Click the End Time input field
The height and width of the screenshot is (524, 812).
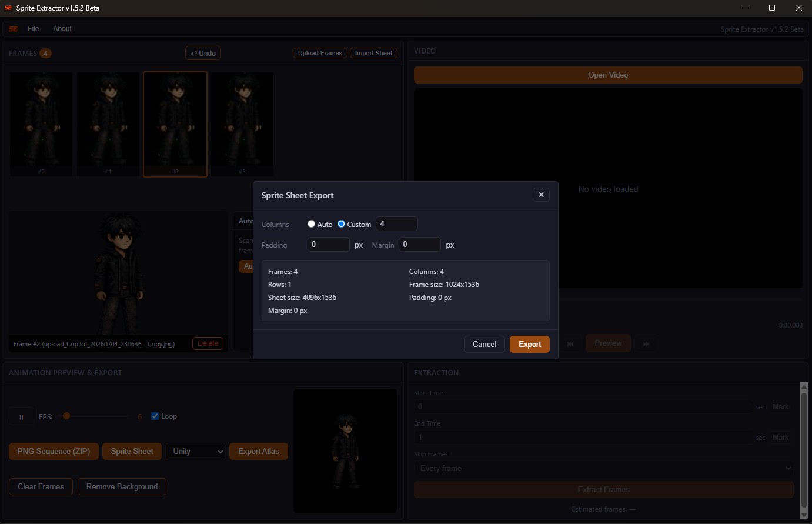583,437
